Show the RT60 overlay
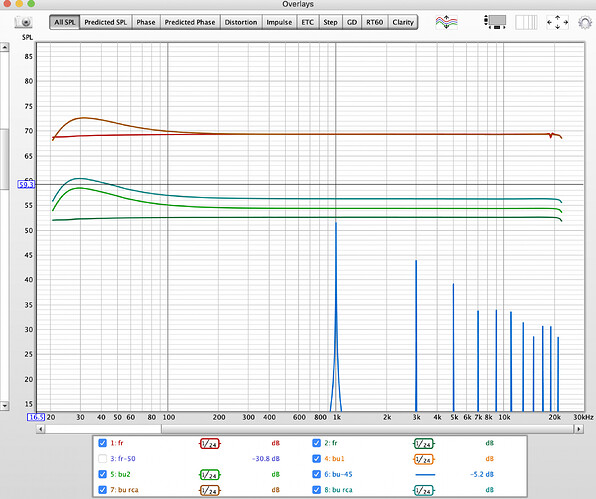This screenshot has width=596, height=499. [374, 22]
